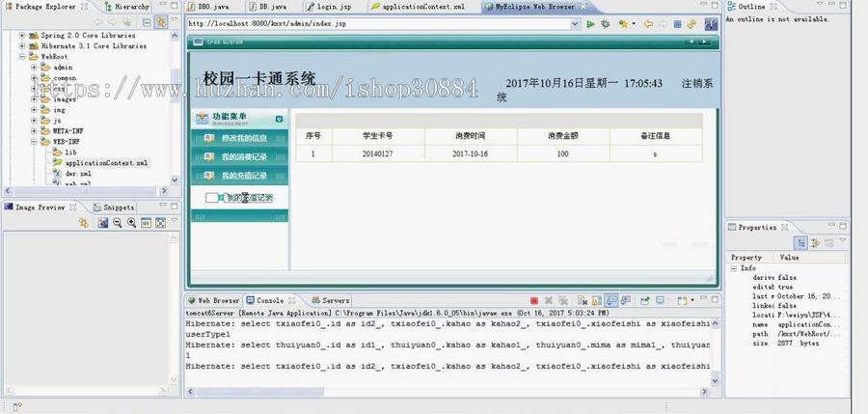Expand the js folder node
The height and width of the screenshot is (414, 868).
pos(34,121)
